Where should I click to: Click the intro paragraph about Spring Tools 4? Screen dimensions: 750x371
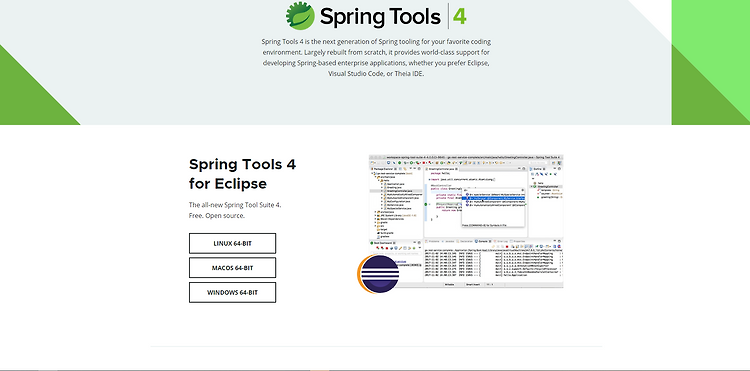pyautogui.click(x=376, y=58)
